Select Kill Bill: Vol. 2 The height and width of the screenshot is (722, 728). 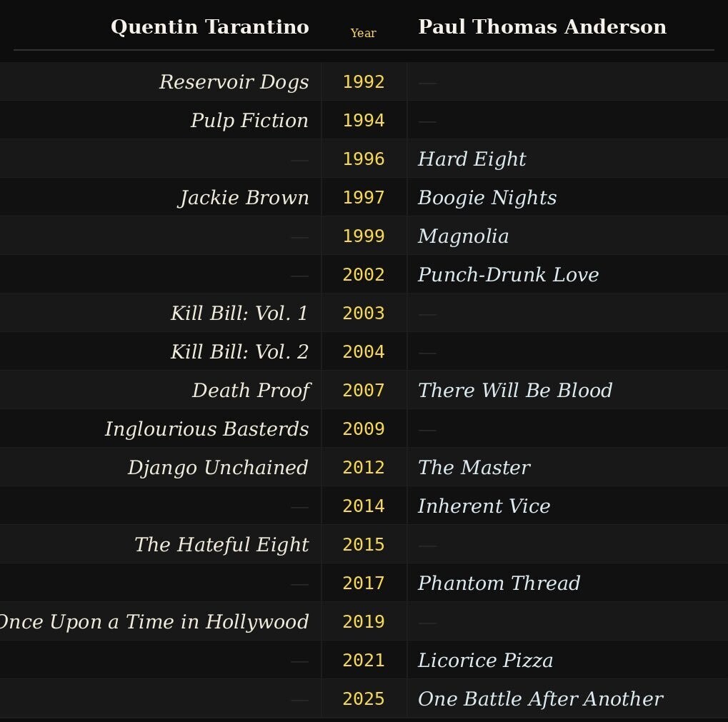[x=239, y=352]
